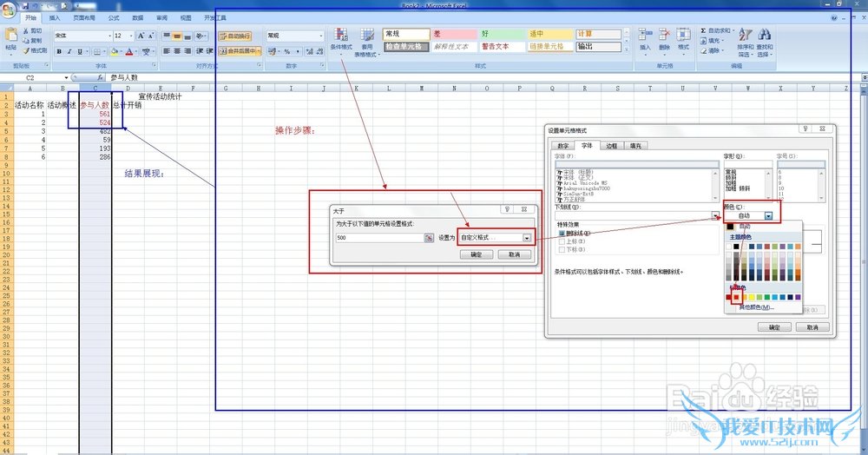Click the Sort & Filter (排序和筛选) icon
The height and width of the screenshot is (455, 868).
click(746, 41)
